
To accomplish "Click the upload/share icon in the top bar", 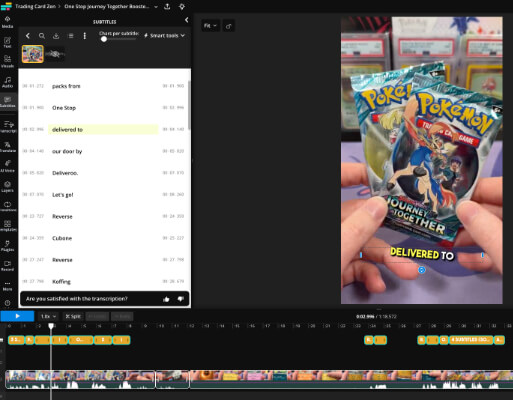I will (x=167, y=6).
